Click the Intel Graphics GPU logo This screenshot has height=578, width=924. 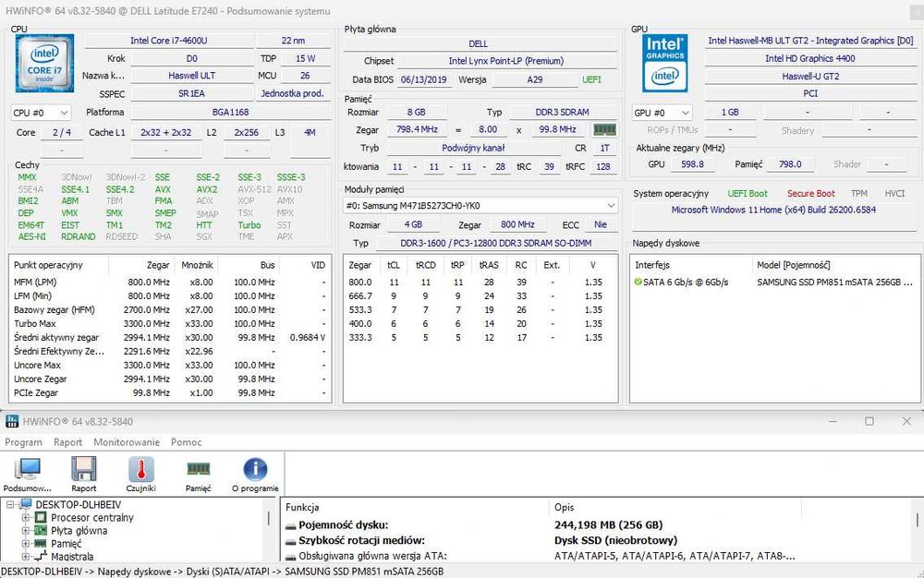coord(664,63)
